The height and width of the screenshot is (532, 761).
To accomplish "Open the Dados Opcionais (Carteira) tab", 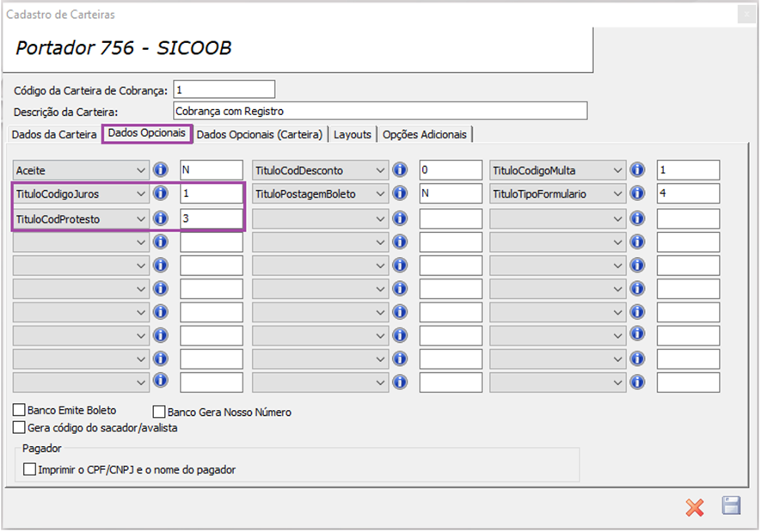I will pos(259,134).
